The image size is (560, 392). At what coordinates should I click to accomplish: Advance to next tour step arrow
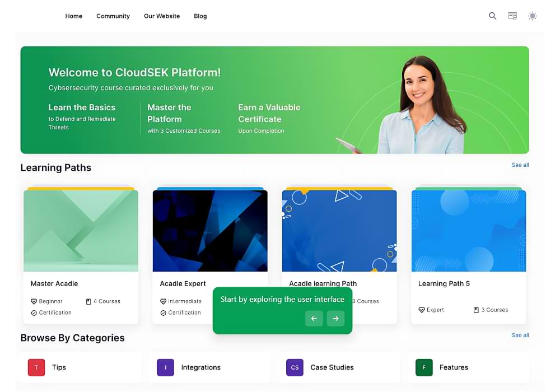point(335,318)
